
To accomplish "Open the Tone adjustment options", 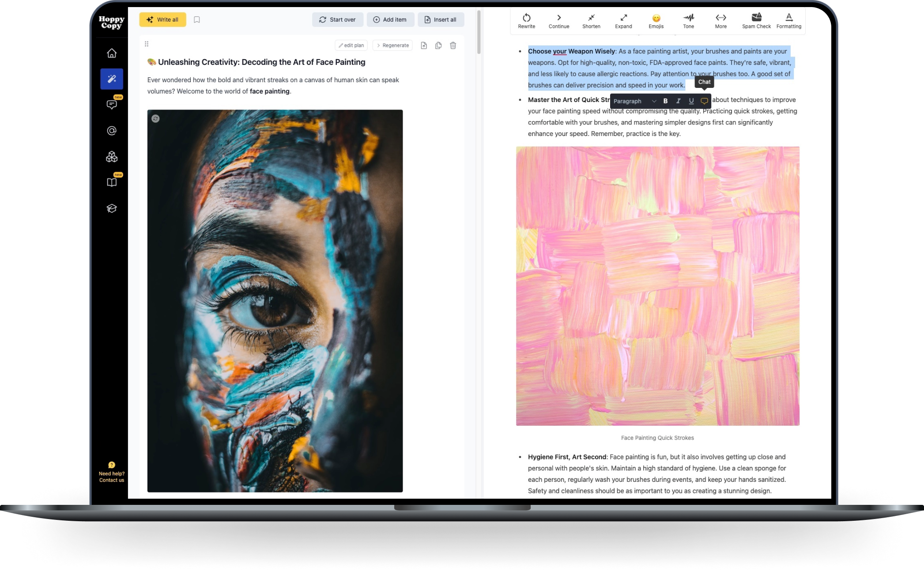I will [x=688, y=20].
